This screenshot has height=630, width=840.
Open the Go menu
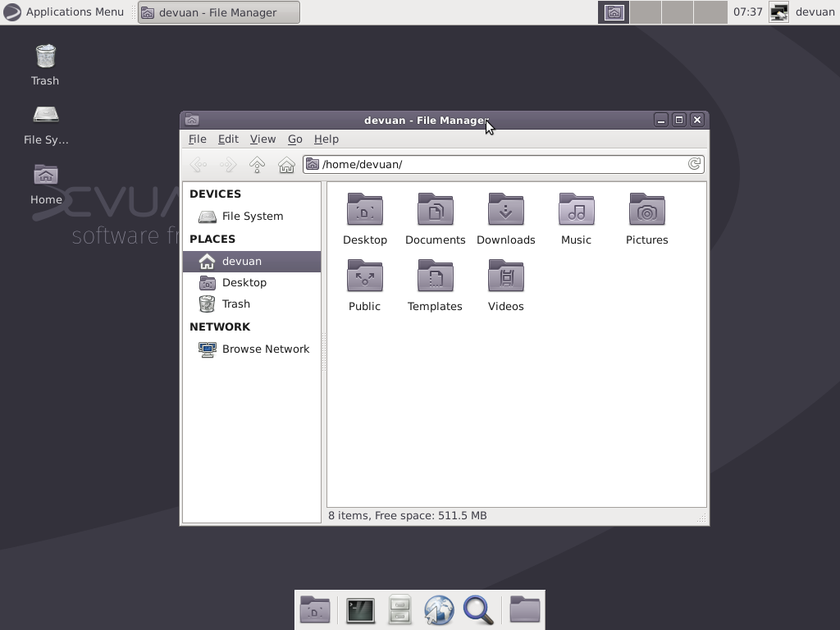pyautogui.click(x=294, y=139)
